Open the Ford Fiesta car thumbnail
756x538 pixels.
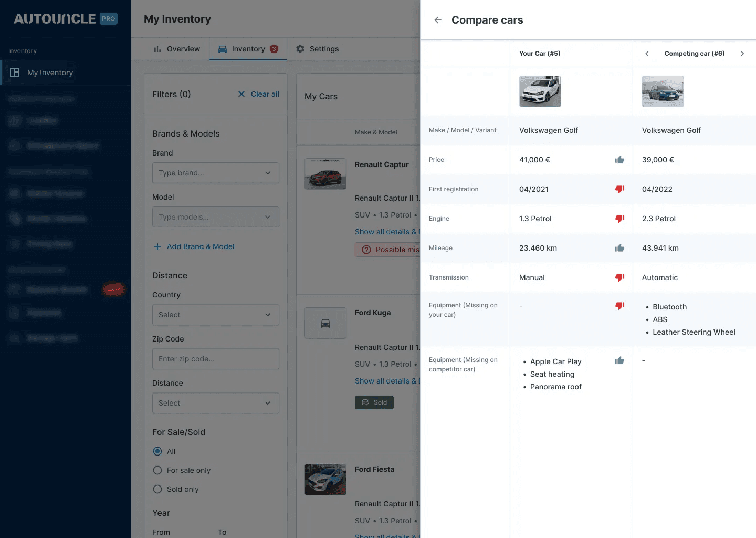pos(325,480)
